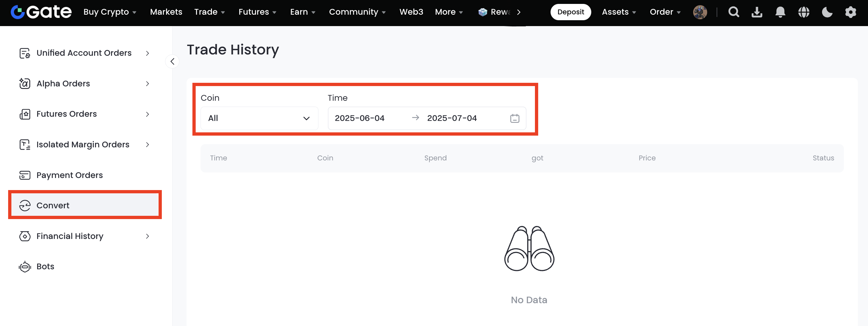Collapse the left sidebar panel

coord(172,61)
